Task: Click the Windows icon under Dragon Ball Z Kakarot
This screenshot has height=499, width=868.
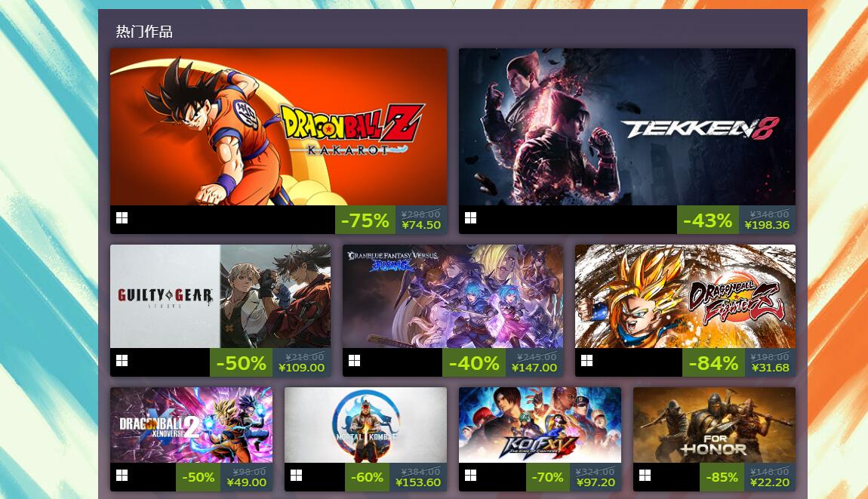Action: click(122, 218)
